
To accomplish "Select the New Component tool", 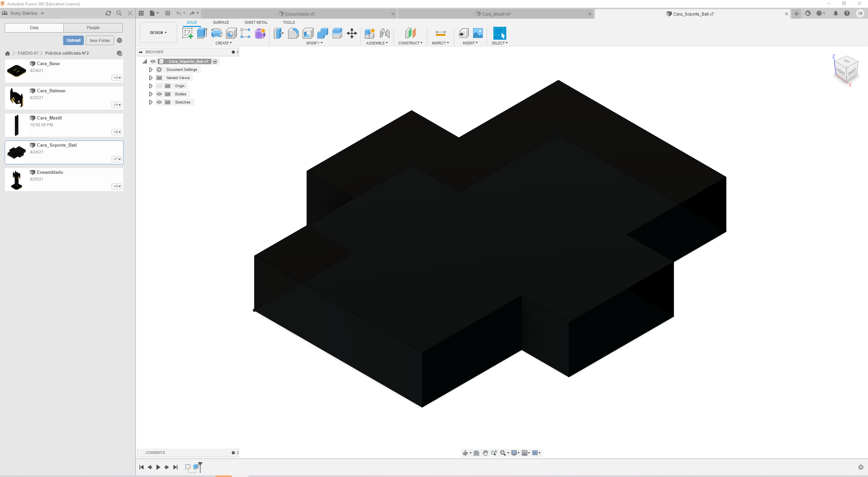I will pos(370,33).
